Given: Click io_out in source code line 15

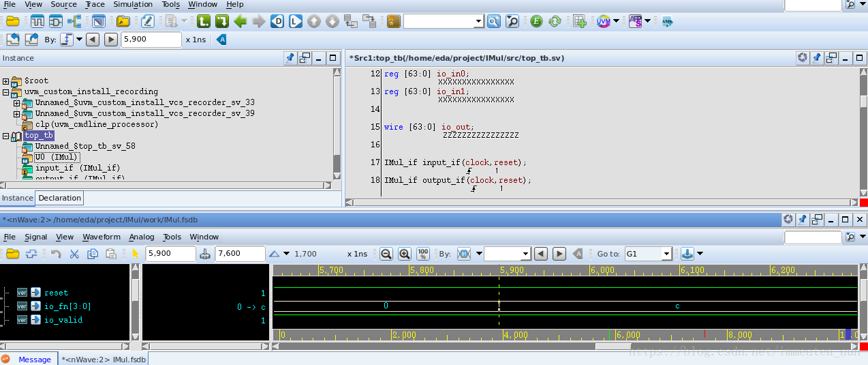Looking at the screenshot, I should (x=457, y=127).
